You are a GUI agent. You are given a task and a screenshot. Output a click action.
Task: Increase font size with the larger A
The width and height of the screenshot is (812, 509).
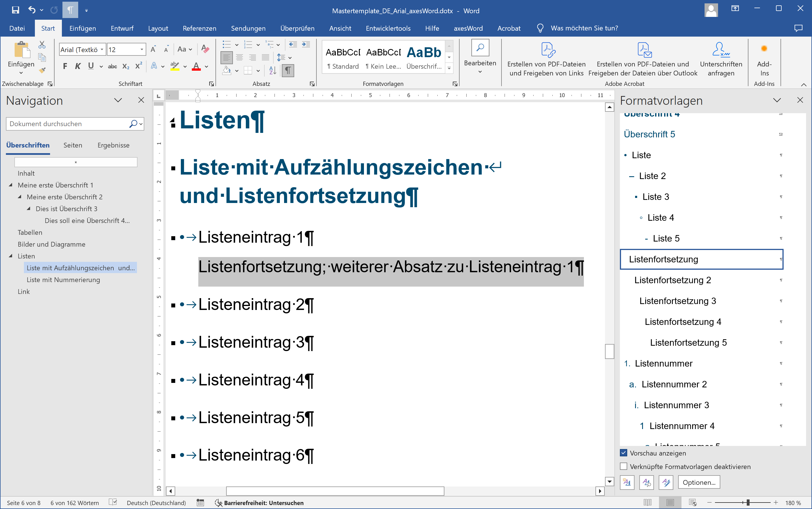153,50
